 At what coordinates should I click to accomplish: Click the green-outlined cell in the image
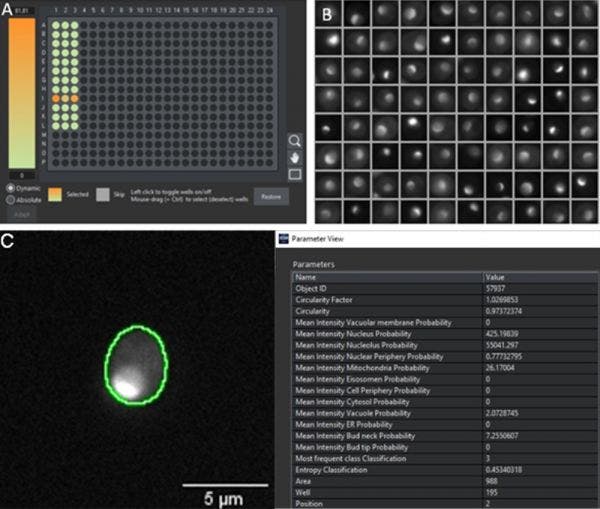click(x=136, y=367)
